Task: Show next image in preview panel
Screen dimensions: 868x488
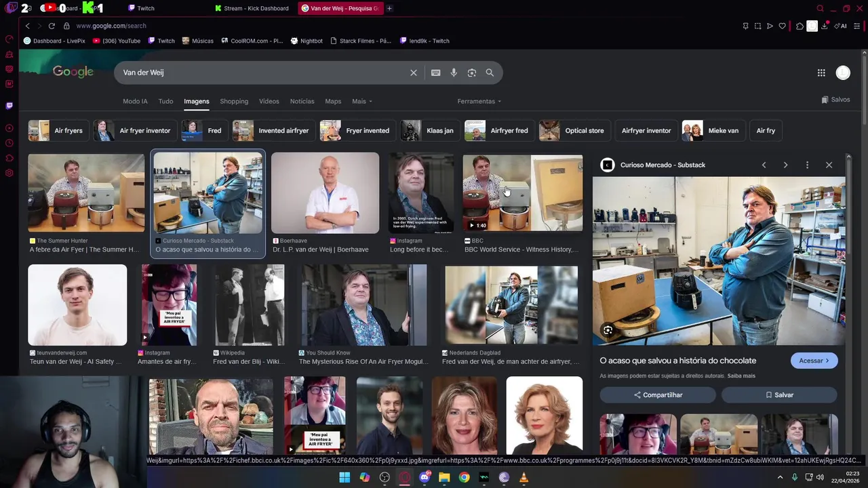Action: coord(785,165)
